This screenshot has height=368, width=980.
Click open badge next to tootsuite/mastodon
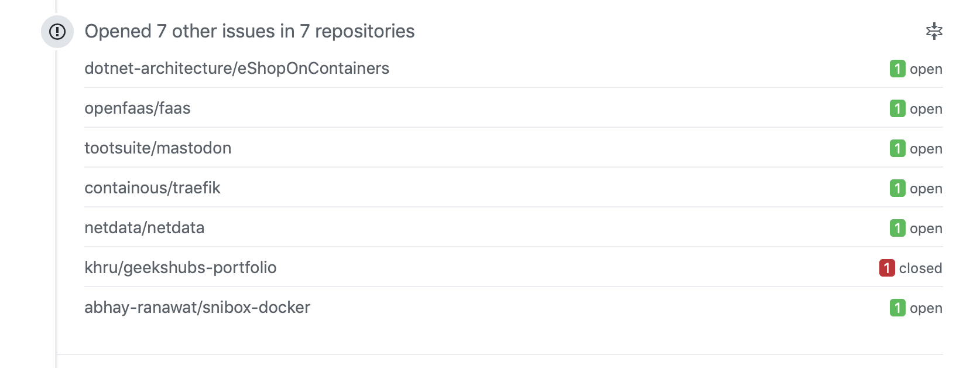click(897, 148)
